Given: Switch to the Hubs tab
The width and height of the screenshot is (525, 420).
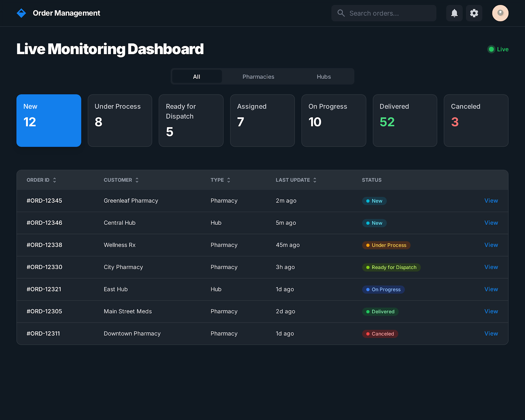Looking at the screenshot, I should click(324, 77).
